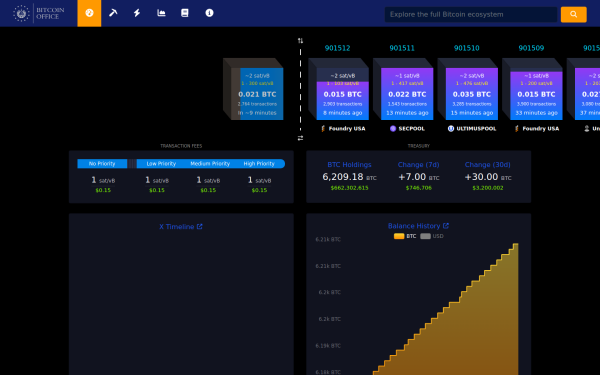Image resolution: width=600 pixels, height=375 pixels.
Task: Open the ULTIMUSPOOL mining pool link
Action: 472,129
